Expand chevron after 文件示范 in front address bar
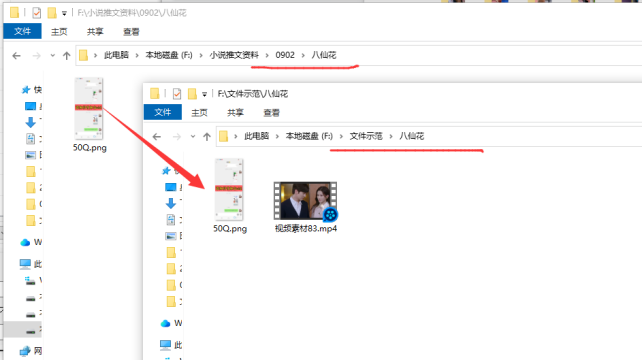The width and height of the screenshot is (643, 361). coord(391,136)
